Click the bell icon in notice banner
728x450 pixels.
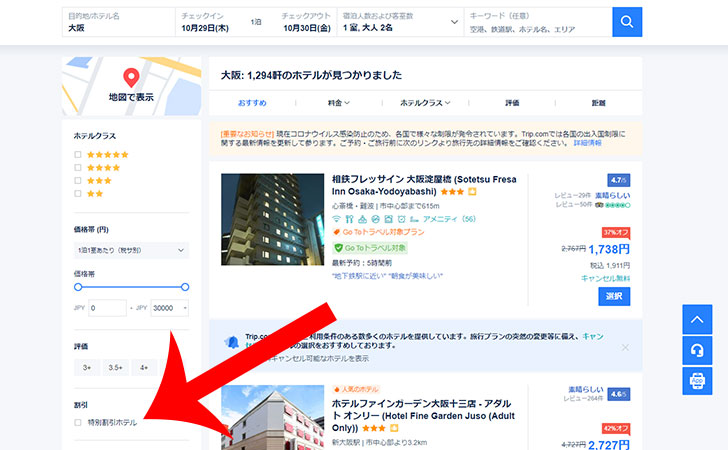(232, 342)
